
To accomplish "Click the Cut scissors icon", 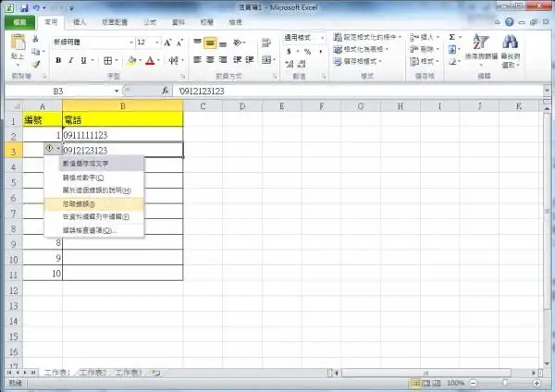I will point(35,39).
